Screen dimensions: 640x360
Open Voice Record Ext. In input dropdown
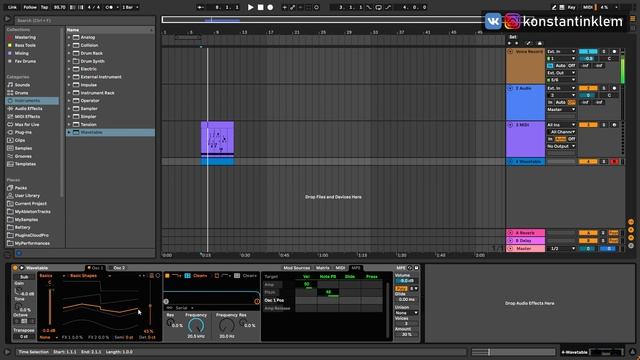point(561,51)
